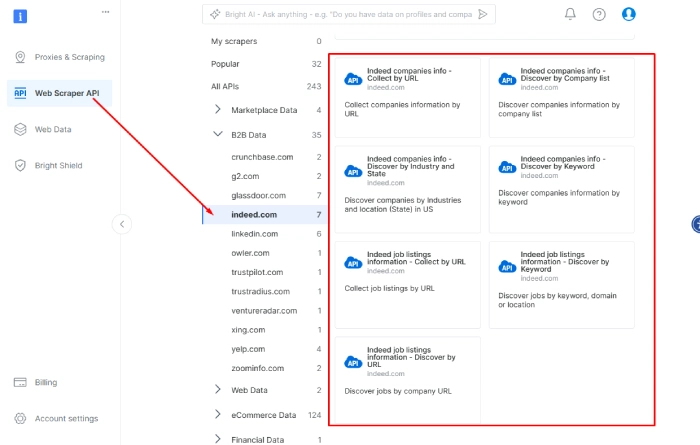Click the Bright Data logo icon
700x445 pixels.
click(20, 16)
